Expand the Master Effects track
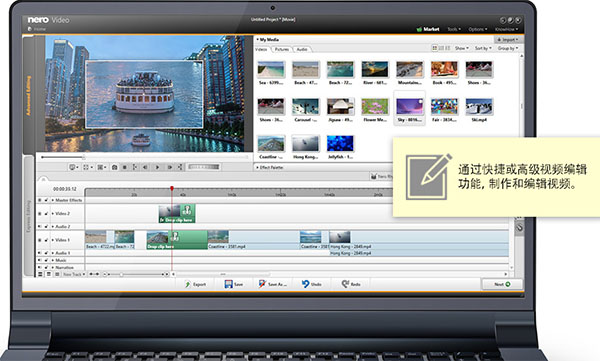Screen dimensions: 600x361 [x=53, y=200]
